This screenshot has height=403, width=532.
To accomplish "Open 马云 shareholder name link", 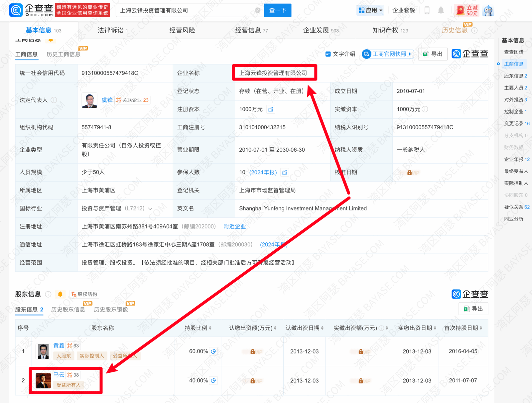I will [59, 375].
